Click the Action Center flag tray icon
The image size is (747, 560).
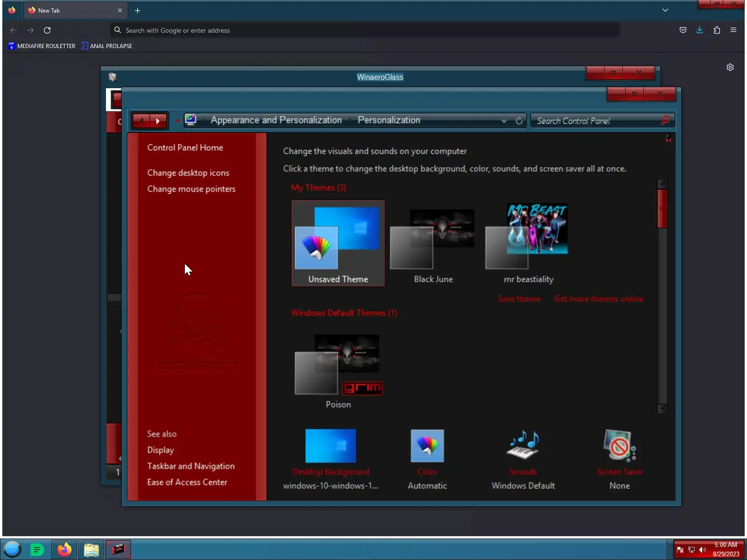(x=680, y=550)
